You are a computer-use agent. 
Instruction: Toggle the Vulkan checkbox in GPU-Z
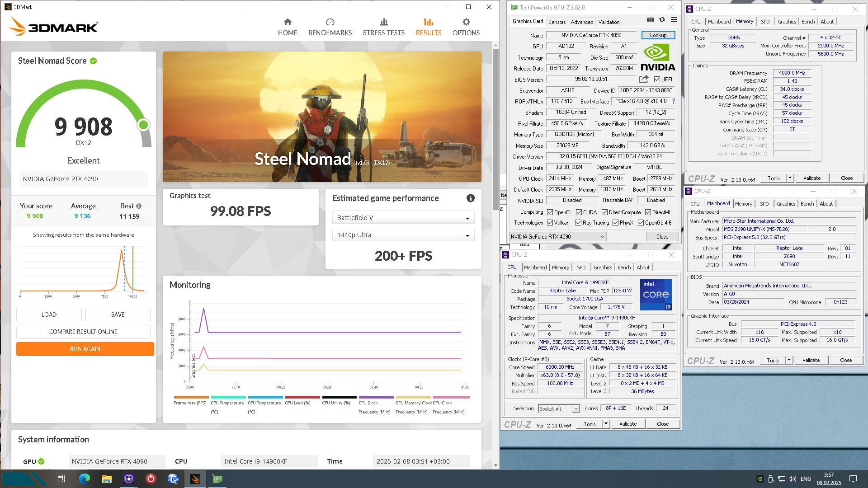click(550, 223)
